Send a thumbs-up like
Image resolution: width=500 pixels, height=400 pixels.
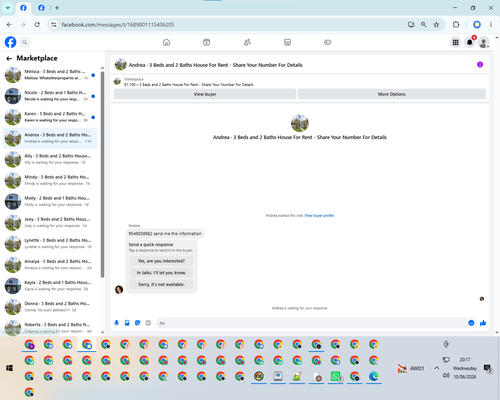483,323
